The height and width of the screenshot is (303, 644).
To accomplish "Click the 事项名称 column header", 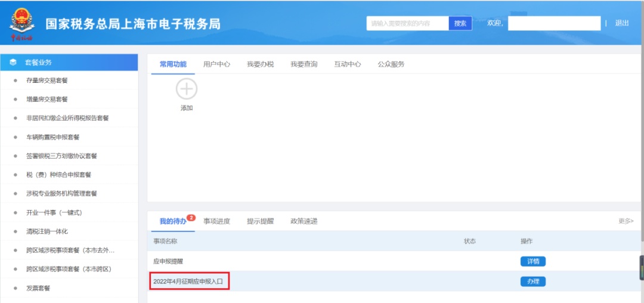I will (x=166, y=241).
